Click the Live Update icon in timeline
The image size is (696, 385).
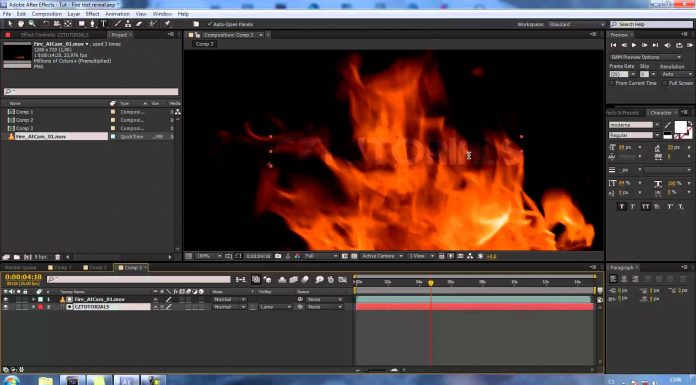256,279
